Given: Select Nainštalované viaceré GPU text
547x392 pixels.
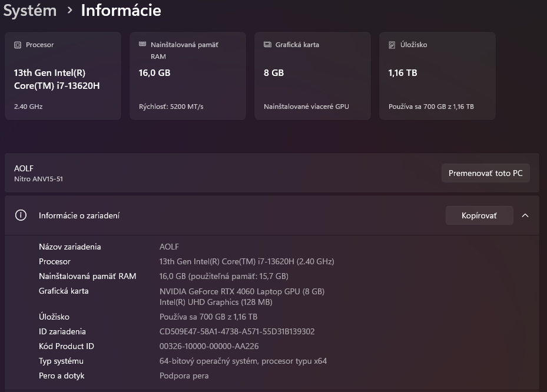Looking at the screenshot, I should click(306, 107).
